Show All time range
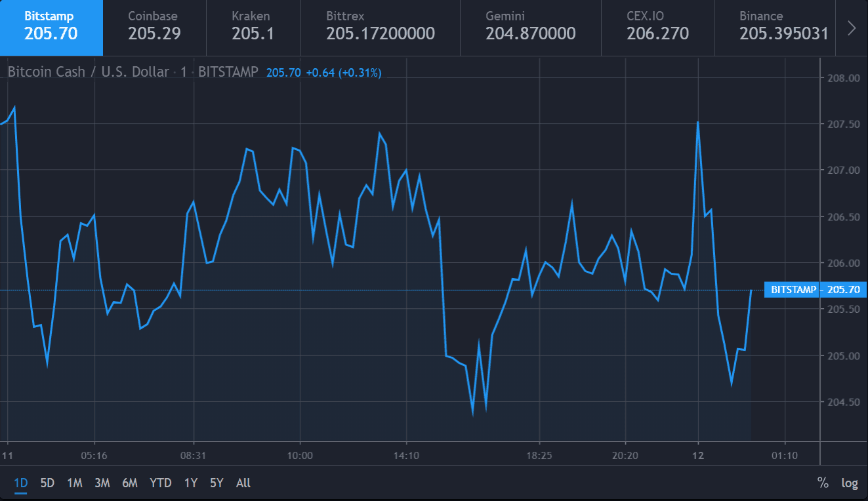The height and width of the screenshot is (501, 868). pos(243,483)
